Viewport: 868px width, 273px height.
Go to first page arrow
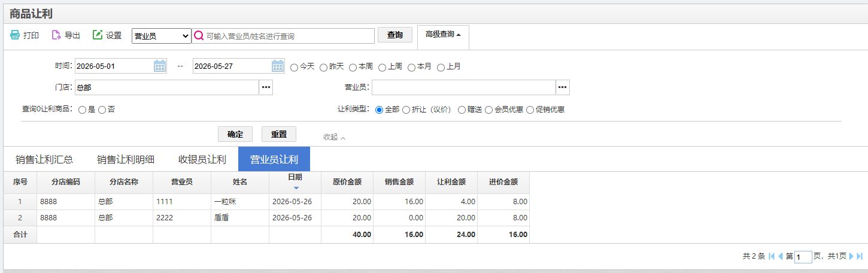click(x=772, y=256)
